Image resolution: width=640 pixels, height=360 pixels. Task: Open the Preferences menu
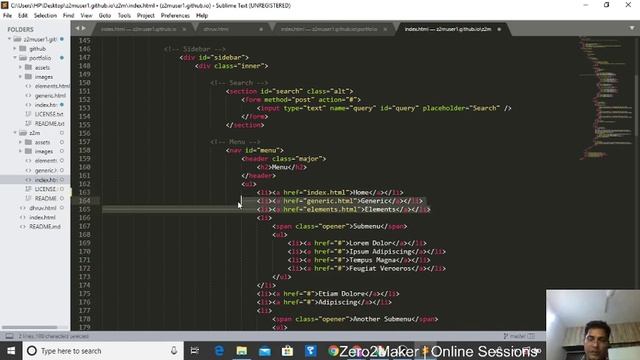pyautogui.click(x=175, y=16)
